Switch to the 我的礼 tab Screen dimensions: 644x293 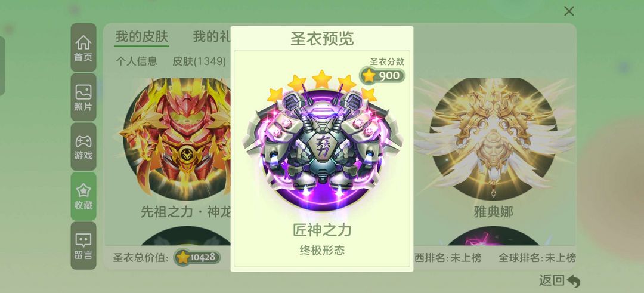tap(212, 36)
